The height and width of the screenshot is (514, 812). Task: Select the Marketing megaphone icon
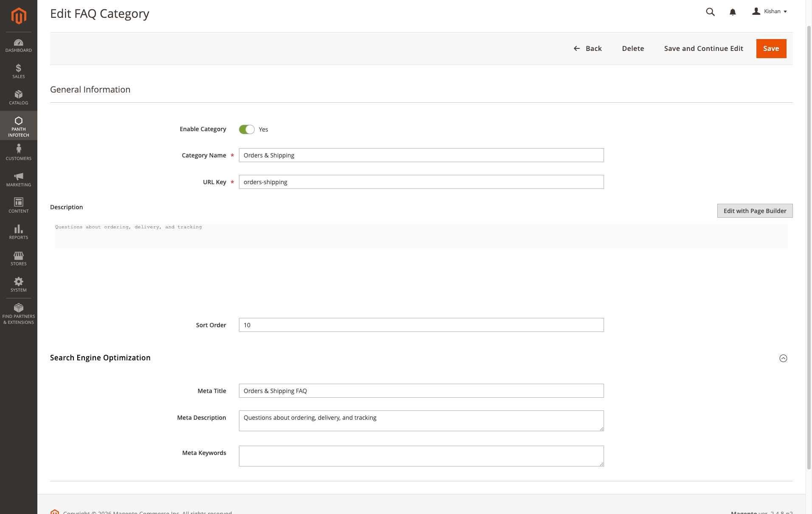18,177
